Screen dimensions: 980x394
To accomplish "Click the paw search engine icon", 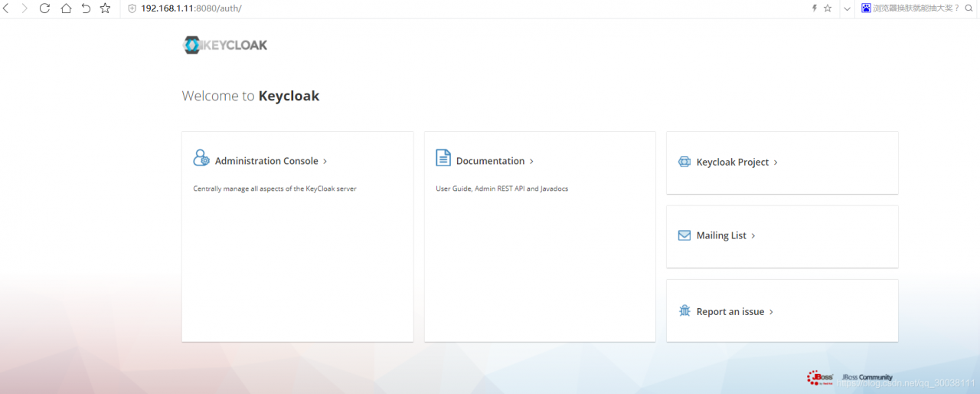I will (x=866, y=8).
